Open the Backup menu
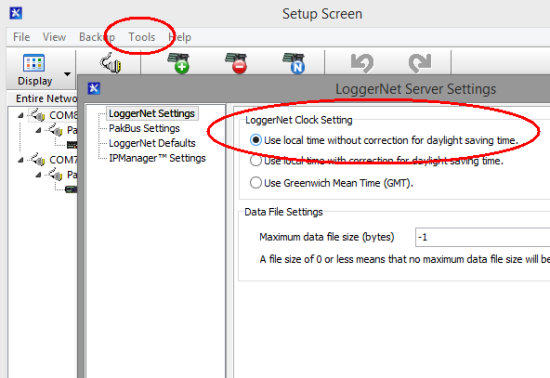Image resolution: width=550 pixels, height=378 pixels. pos(97,37)
